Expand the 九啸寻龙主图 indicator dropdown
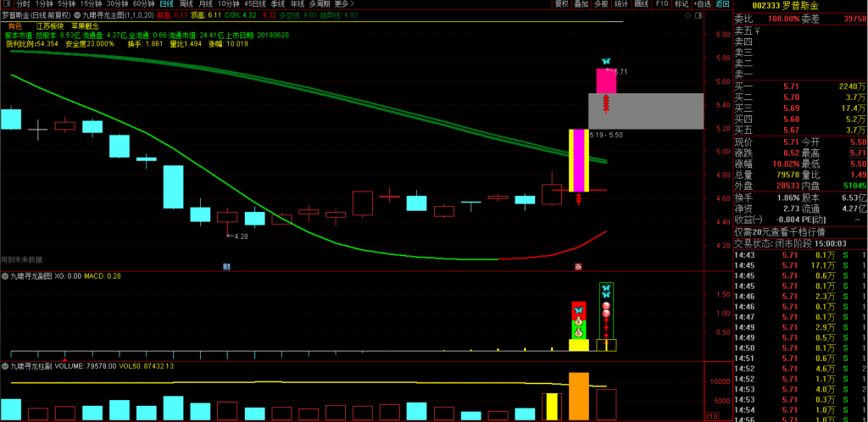The image size is (868, 422). [79, 15]
